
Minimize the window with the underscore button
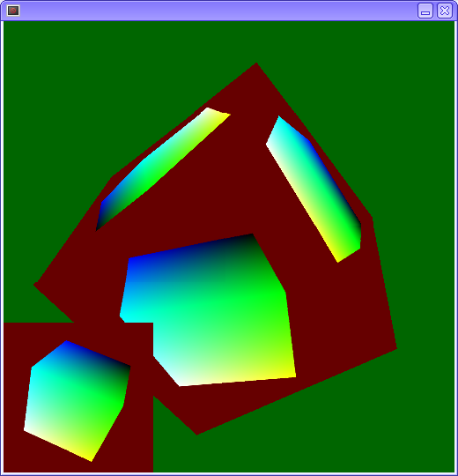425,11
